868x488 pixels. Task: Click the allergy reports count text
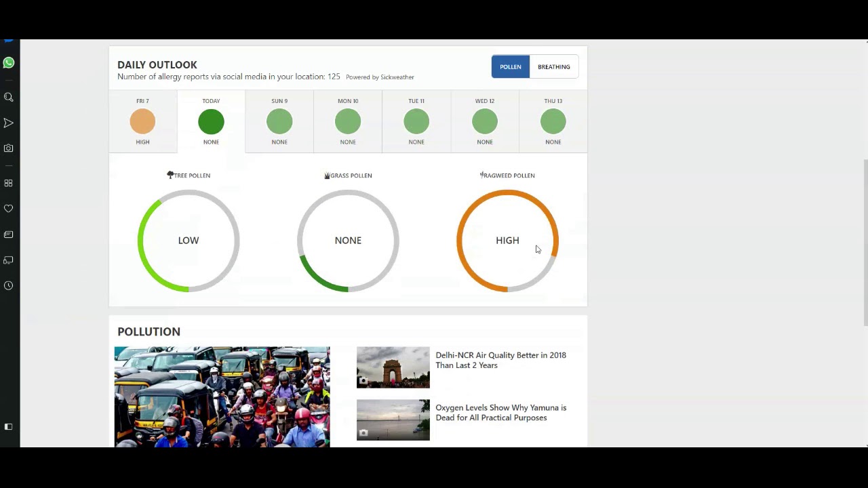229,77
